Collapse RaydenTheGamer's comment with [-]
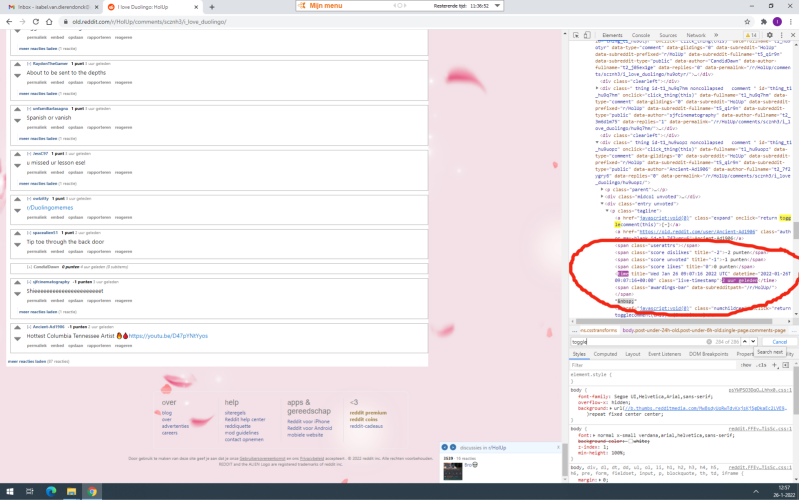The height and width of the screenshot is (500, 799). pyautogui.click(x=29, y=64)
